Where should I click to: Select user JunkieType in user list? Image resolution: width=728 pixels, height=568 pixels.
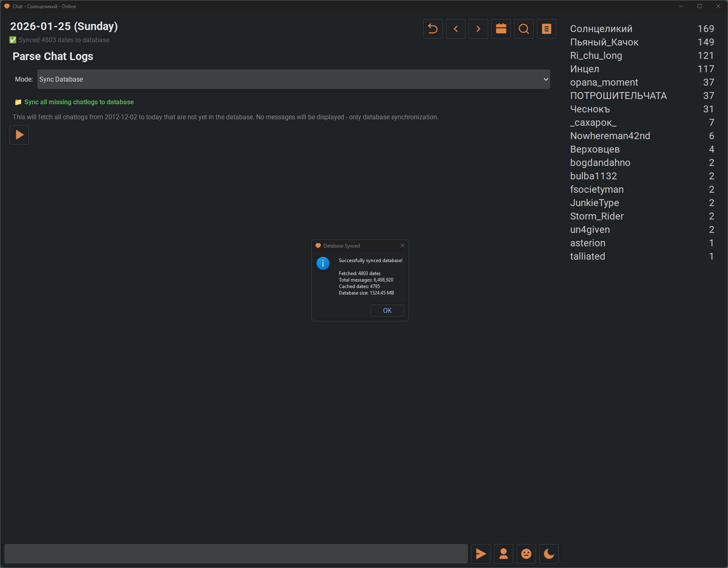pyautogui.click(x=594, y=203)
